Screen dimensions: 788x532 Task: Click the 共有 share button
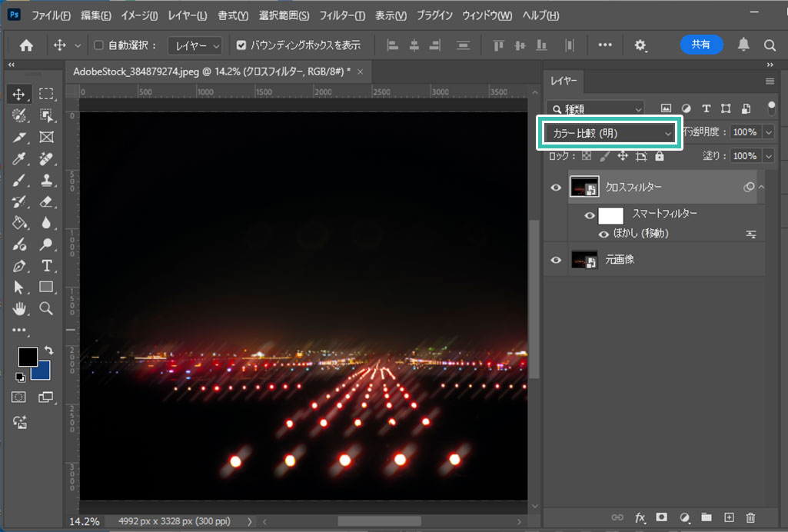[701, 45]
